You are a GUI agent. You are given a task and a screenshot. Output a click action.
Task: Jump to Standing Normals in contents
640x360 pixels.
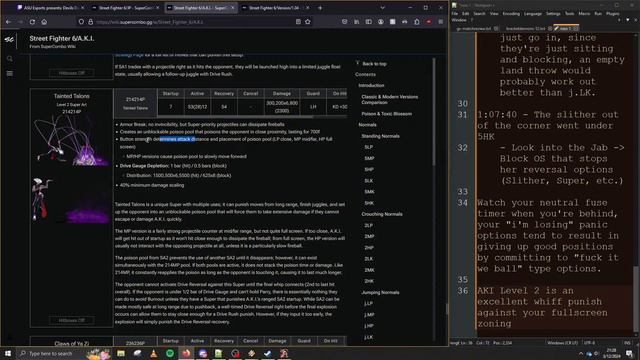click(x=380, y=136)
